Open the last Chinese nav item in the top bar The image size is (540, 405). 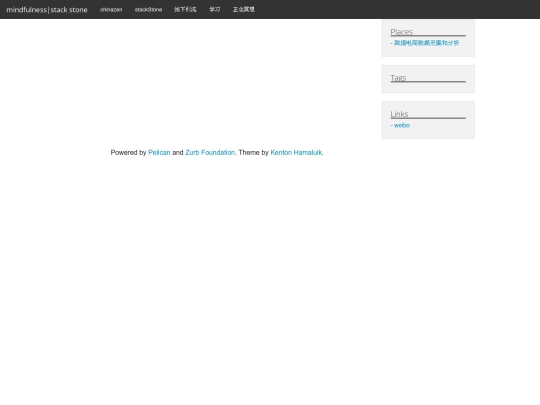point(244,10)
